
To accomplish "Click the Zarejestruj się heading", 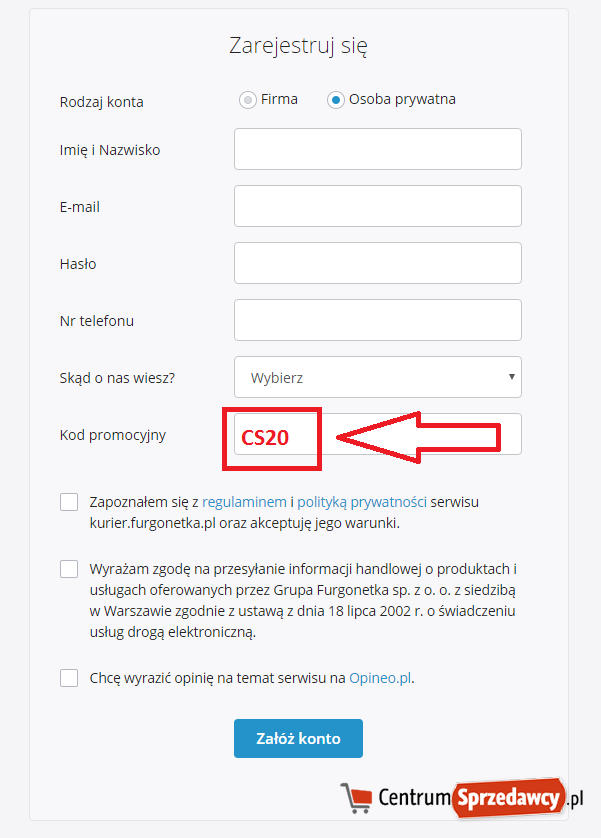I will pos(299,46).
